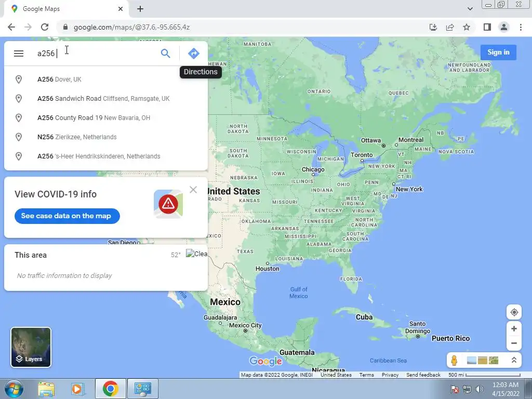Show your location with the target icon
Screen dimensions: 532x399
pyautogui.click(x=514, y=312)
